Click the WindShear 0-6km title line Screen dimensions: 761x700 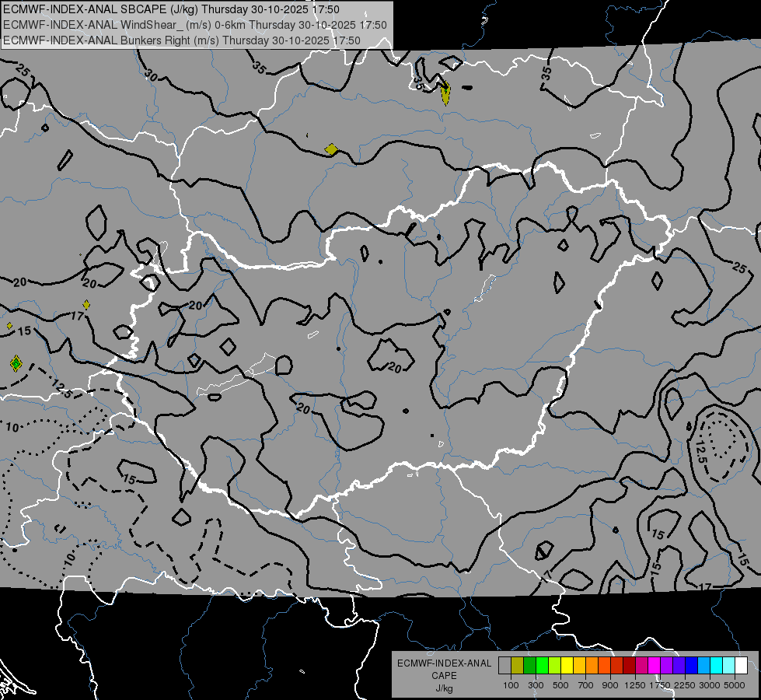tap(195, 25)
